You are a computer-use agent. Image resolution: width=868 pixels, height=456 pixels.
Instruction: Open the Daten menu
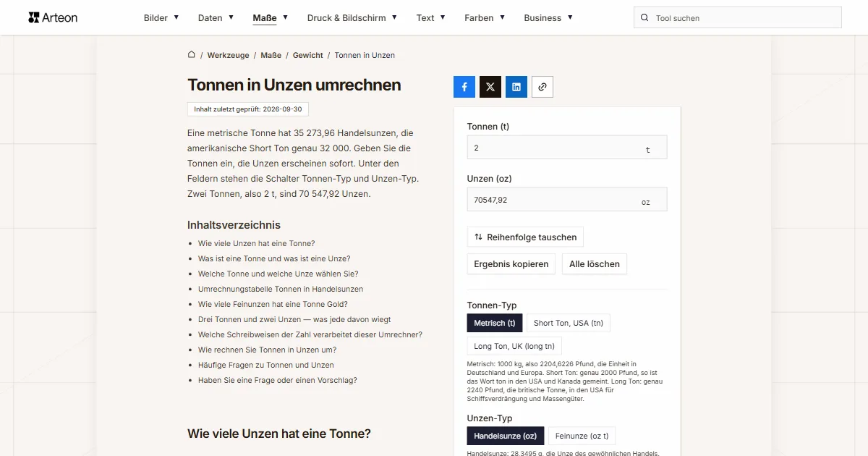coord(216,18)
